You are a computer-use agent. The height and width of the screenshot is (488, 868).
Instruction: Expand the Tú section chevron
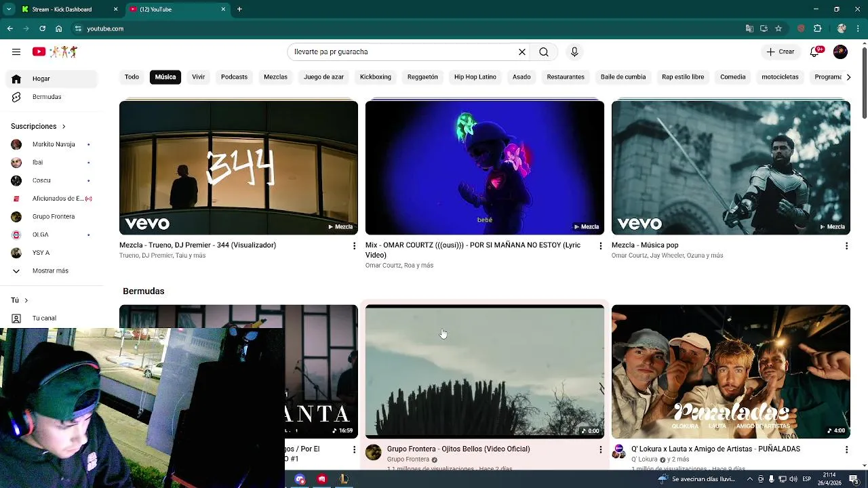(26, 300)
